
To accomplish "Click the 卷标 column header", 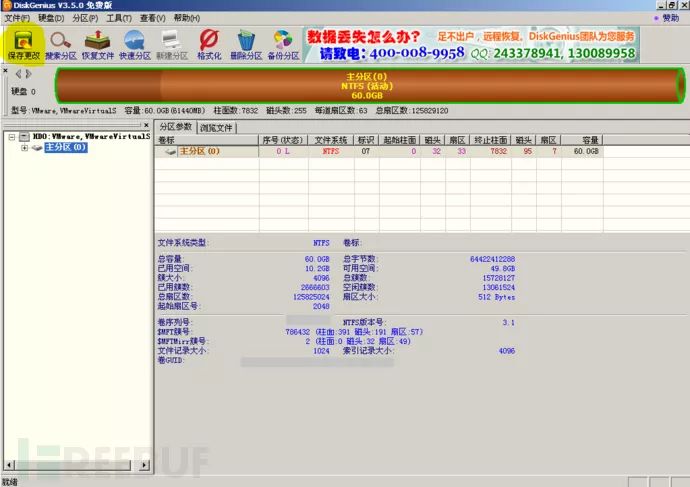I will [207, 140].
